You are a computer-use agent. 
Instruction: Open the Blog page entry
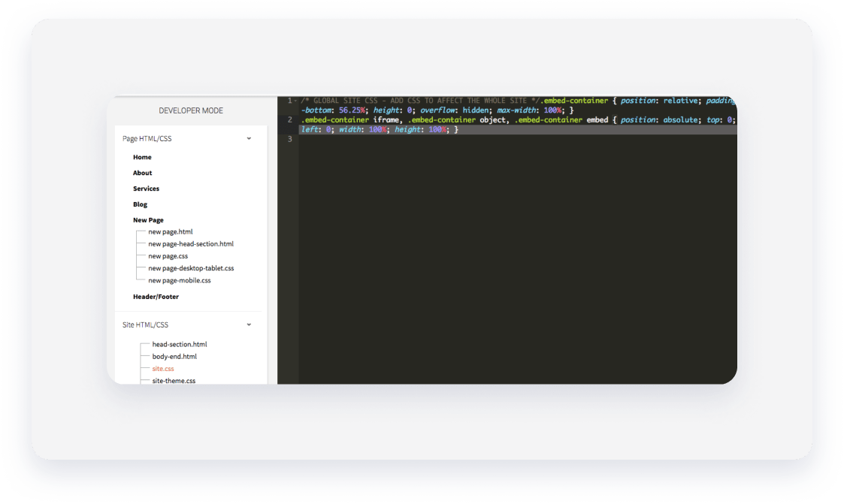click(140, 204)
